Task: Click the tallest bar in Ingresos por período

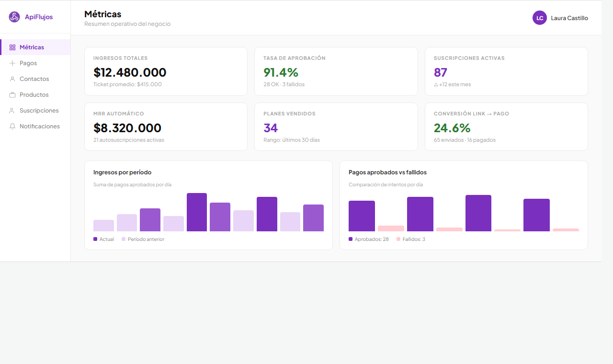Action: 196,212
